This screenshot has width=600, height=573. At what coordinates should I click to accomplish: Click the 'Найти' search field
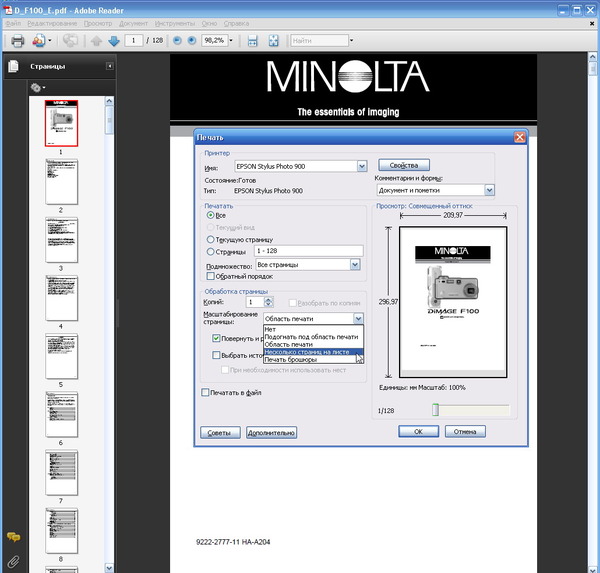tap(320, 40)
